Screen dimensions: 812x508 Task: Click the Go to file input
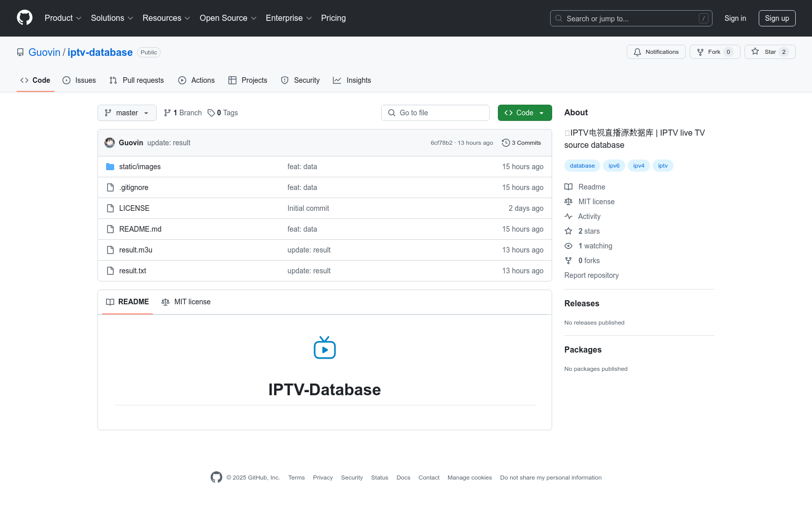[x=435, y=113]
